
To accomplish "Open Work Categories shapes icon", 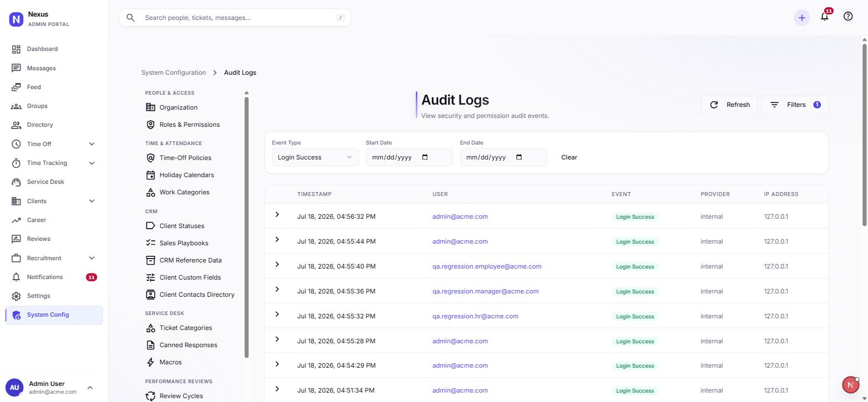I will click(x=151, y=192).
